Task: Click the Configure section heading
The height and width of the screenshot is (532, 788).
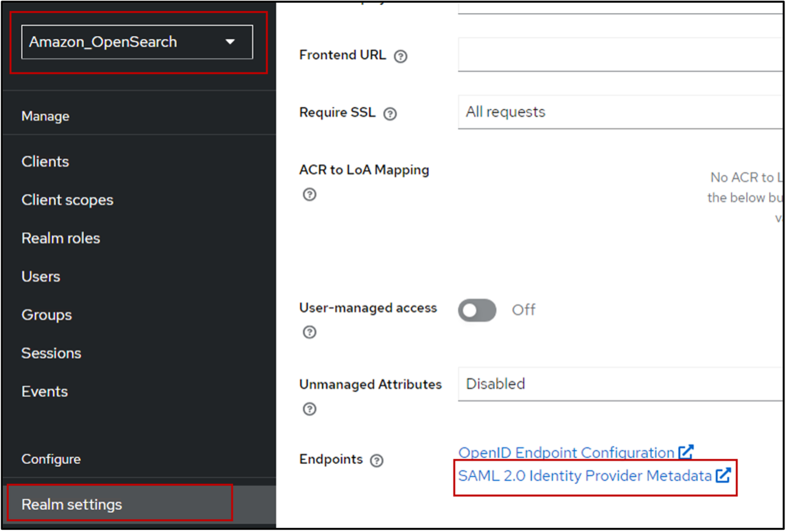Action: pos(51,459)
